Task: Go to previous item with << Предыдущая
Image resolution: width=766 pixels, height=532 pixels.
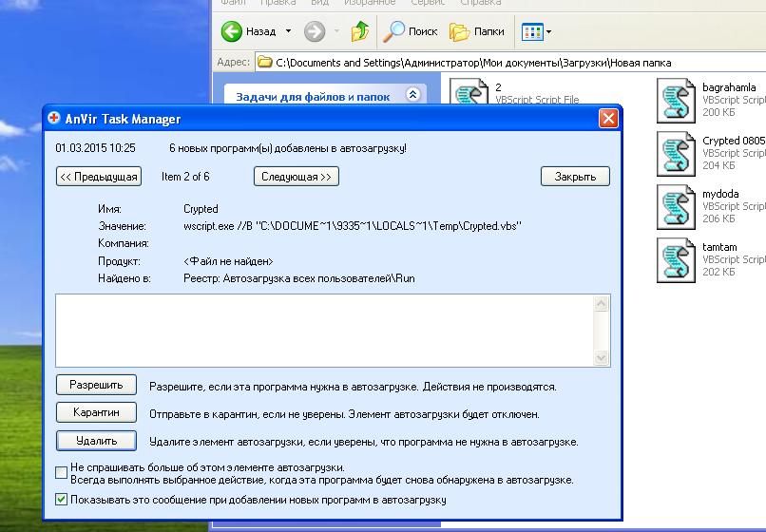Action: point(99,177)
